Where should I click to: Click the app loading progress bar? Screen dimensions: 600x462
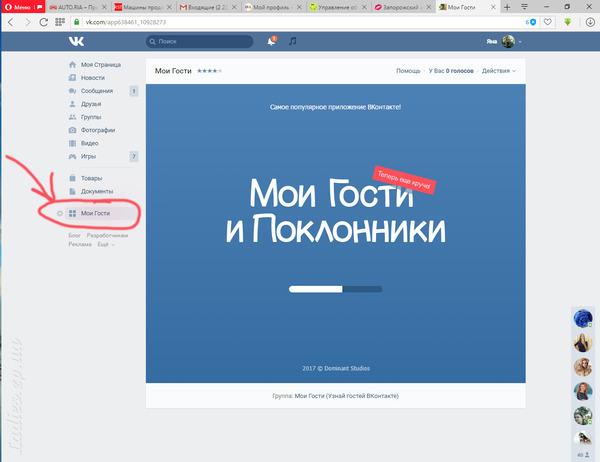point(336,289)
